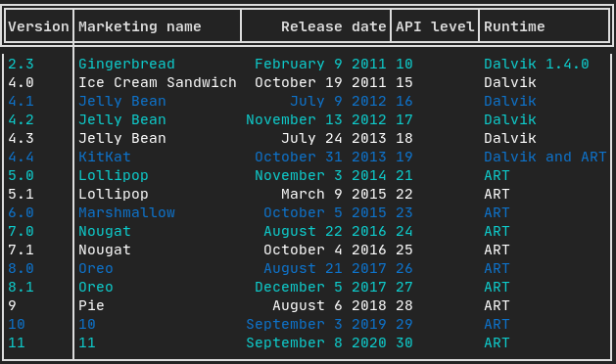Select the Gingerbread marketing name

click(126, 64)
